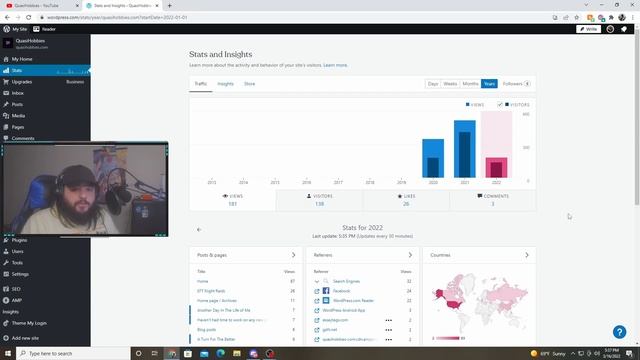Viewport: 640px width, 360px height.
Task: Open the Facebook referrer external link icon
Action: 317,291
